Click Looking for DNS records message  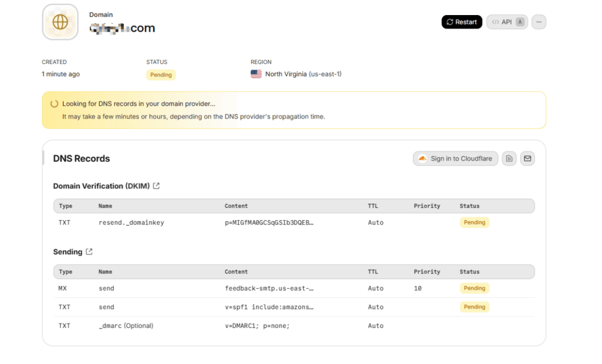coord(139,104)
